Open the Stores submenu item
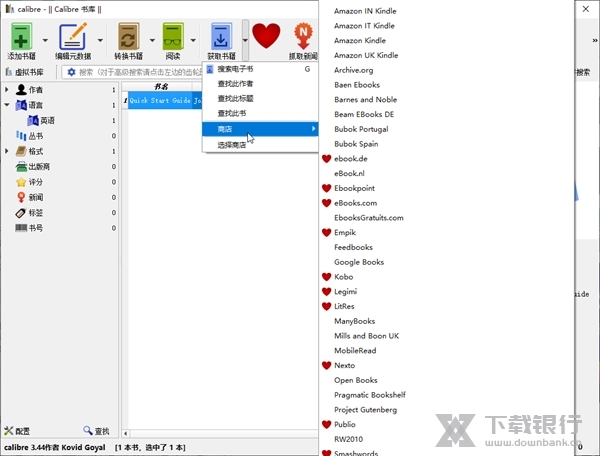Image resolution: width=600 pixels, height=456 pixels. [260, 129]
